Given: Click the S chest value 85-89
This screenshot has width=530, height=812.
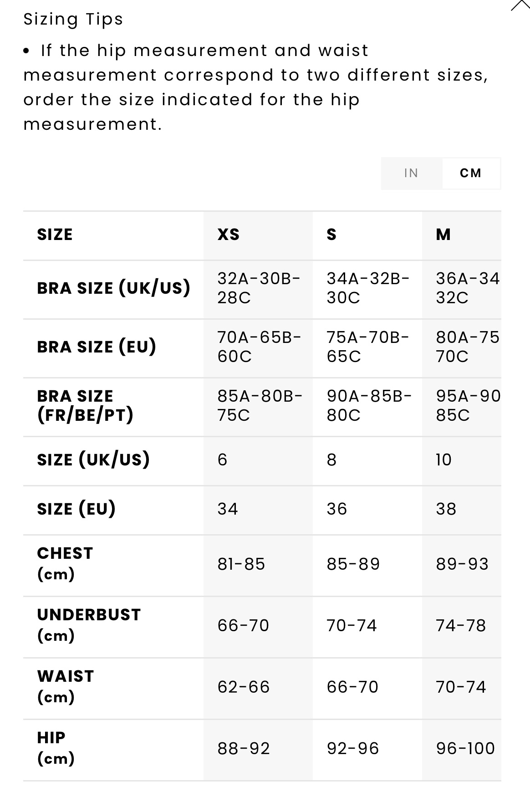Looking at the screenshot, I should pyautogui.click(x=353, y=564).
